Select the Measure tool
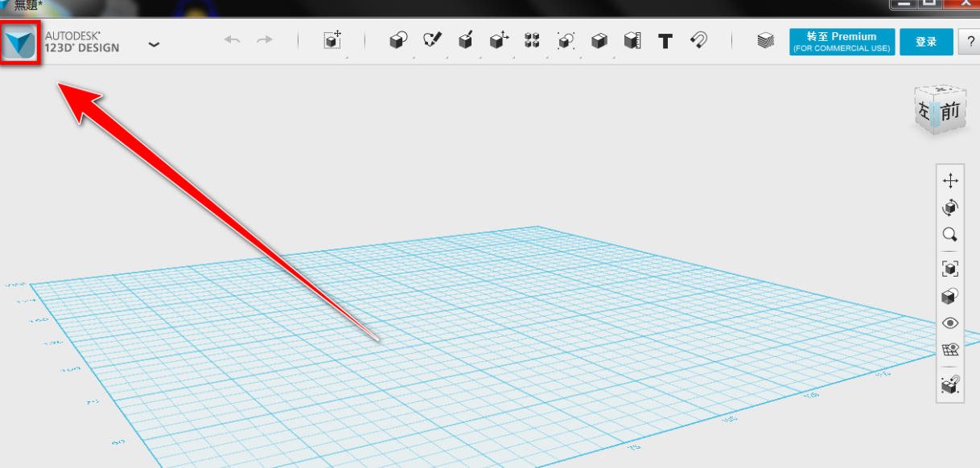 click(632, 40)
